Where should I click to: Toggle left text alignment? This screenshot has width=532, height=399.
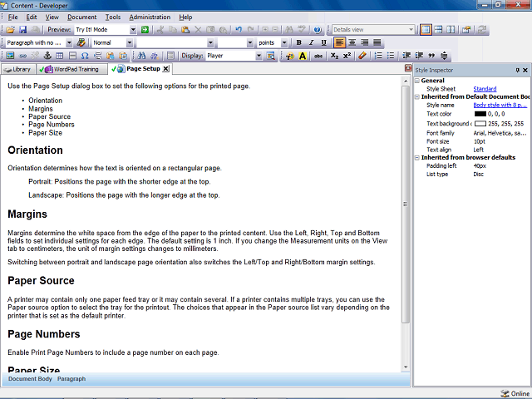click(x=339, y=42)
